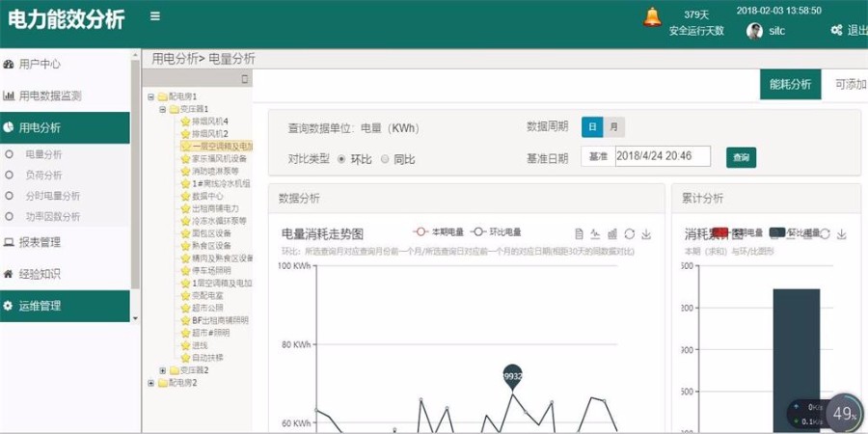Viewport: 868px width, 434px height.
Task: Click the sitc user avatar
Action: pyautogui.click(x=754, y=31)
